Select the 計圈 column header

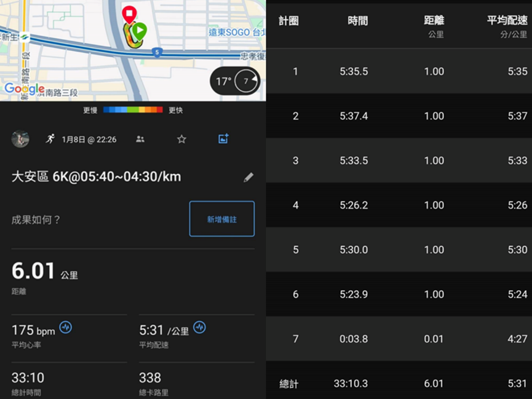point(288,21)
